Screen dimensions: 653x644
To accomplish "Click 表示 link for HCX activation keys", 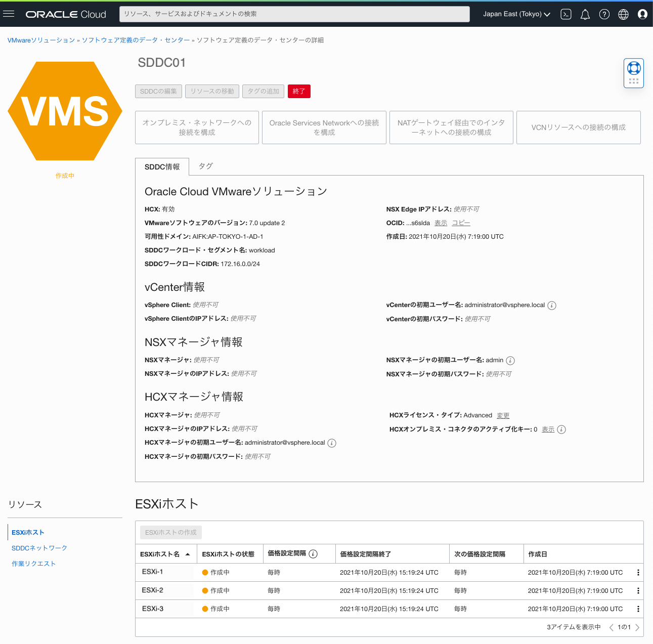I will 548,430.
